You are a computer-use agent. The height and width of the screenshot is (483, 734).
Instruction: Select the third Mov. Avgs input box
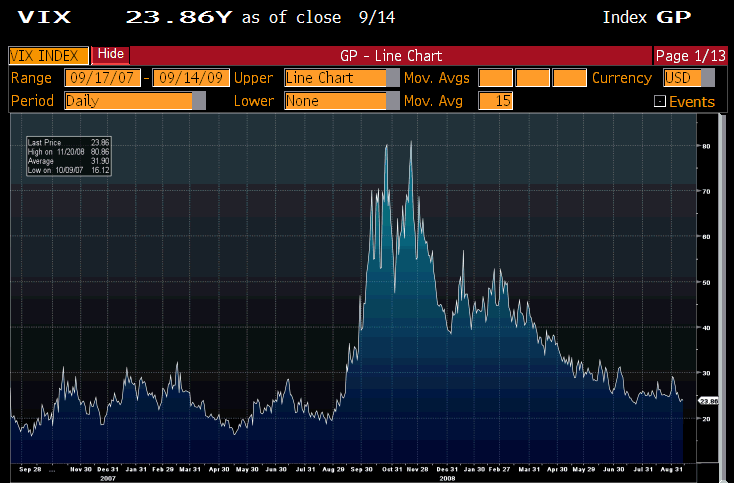click(x=569, y=78)
